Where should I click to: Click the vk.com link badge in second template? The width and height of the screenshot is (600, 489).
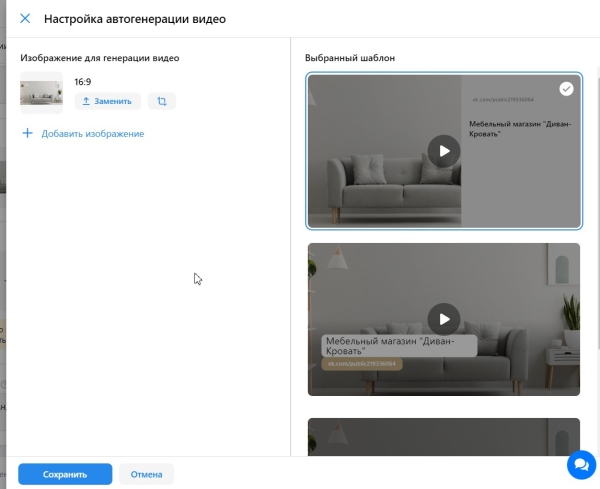pyautogui.click(x=362, y=364)
